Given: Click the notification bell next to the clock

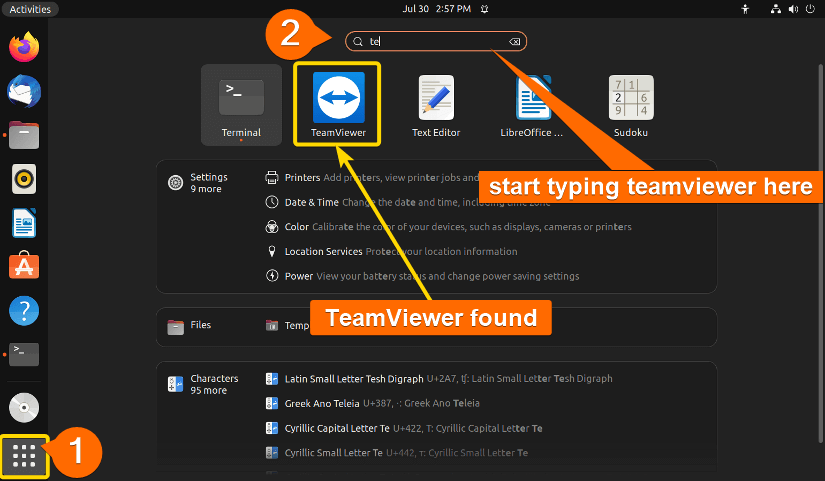Looking at the screenshot, I should point(485,9).
